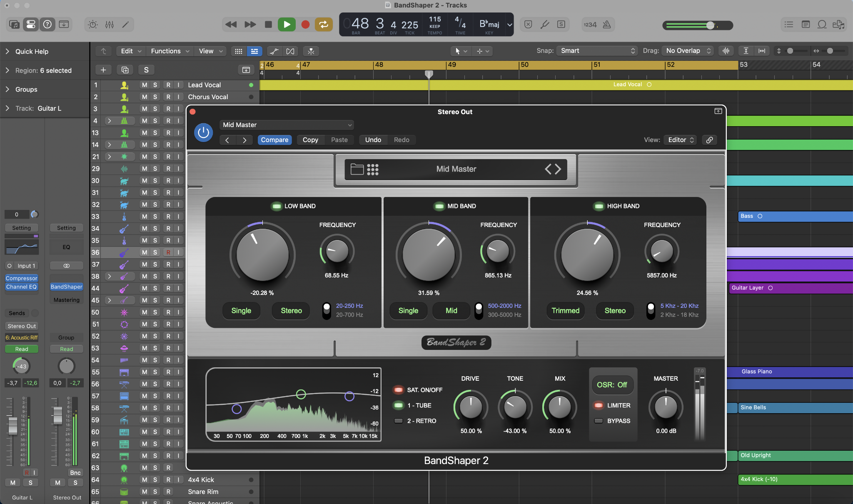Open the Mid Master preset dropdown
Image resolution: width=853 pixels, height=504 pixels.
coord(287,125)
